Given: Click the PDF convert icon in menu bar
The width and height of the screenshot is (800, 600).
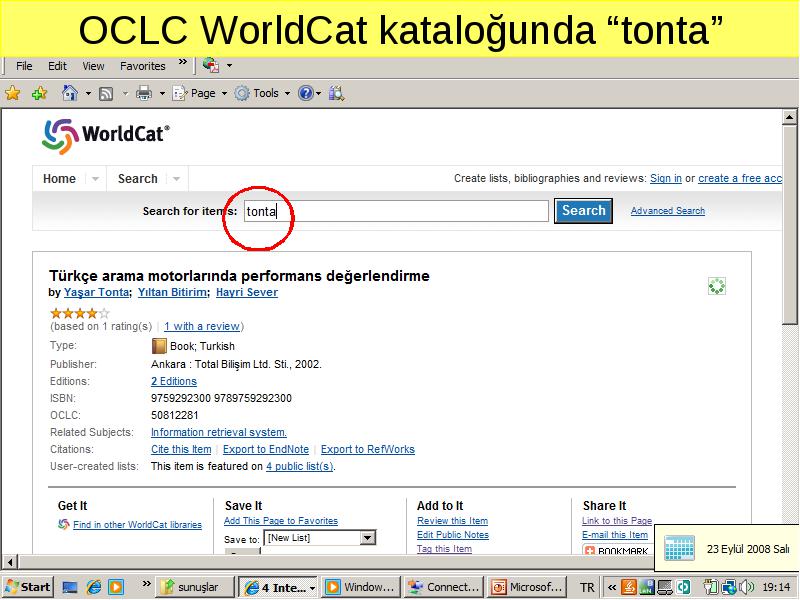Looking at the screenshot, I should [211, 65].
